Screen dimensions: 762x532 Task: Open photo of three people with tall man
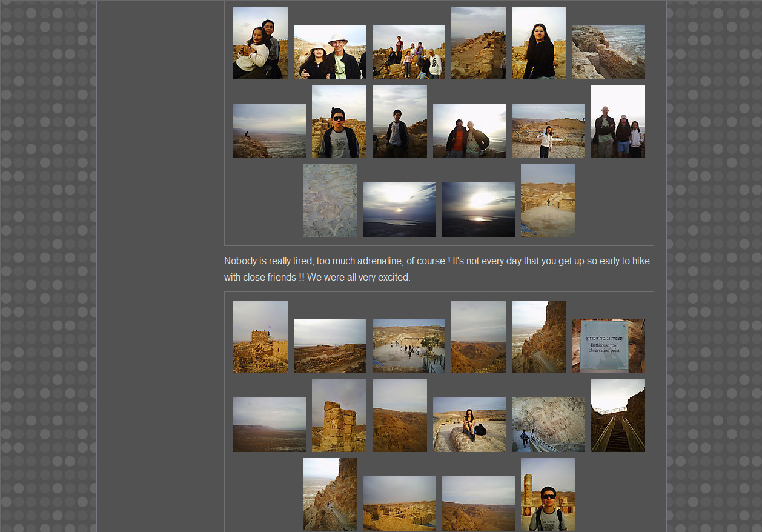pos(617,122)
